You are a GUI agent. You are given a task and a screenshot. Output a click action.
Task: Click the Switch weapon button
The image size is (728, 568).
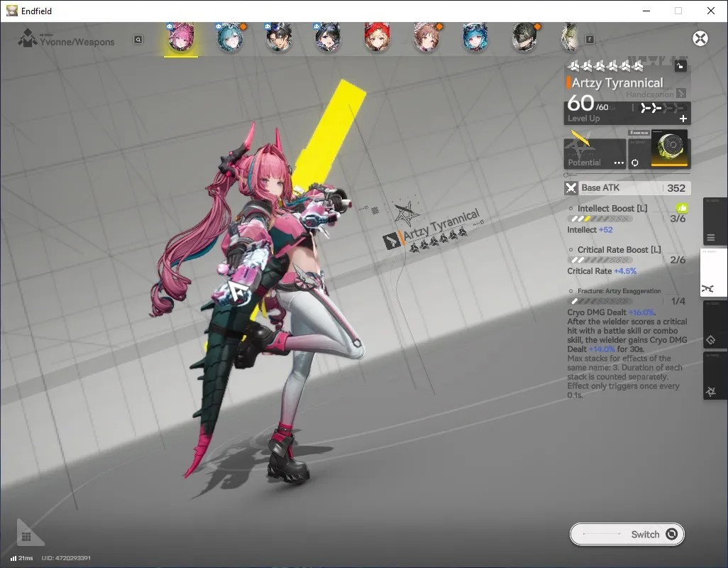627,534
